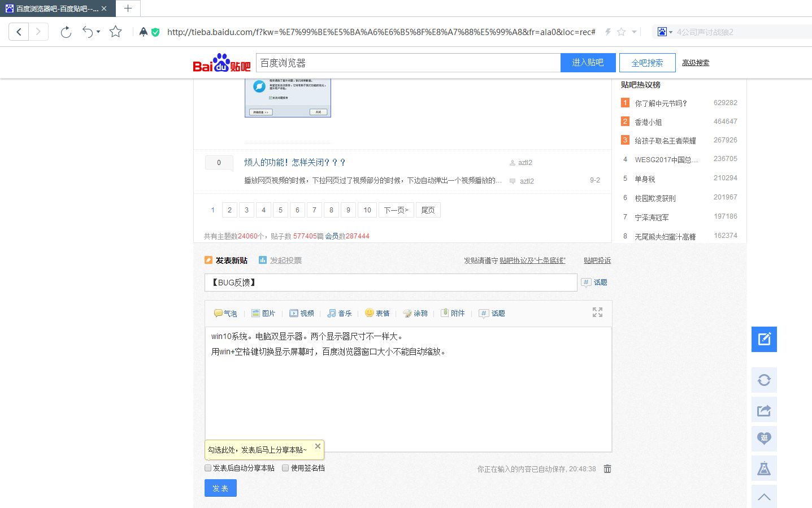Click the 百度浏览器 search field

[408, 63]
